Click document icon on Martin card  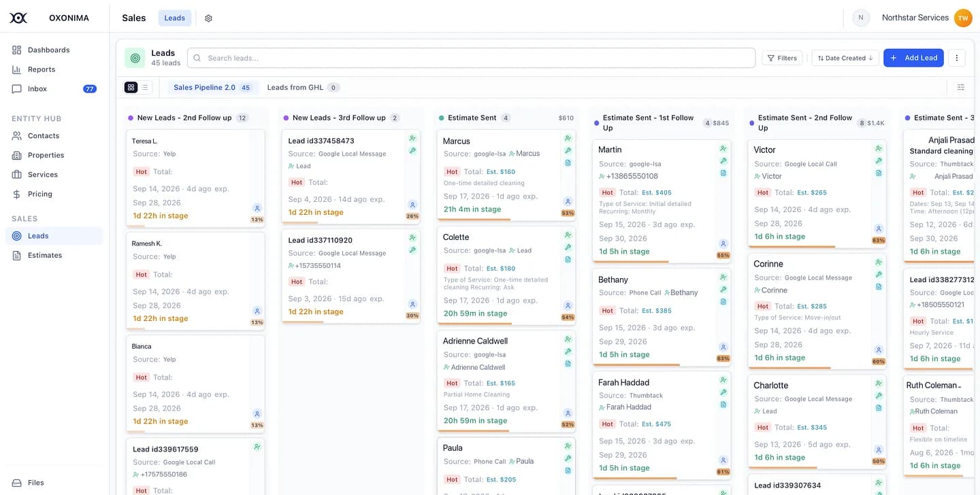(x=723, y=173)
